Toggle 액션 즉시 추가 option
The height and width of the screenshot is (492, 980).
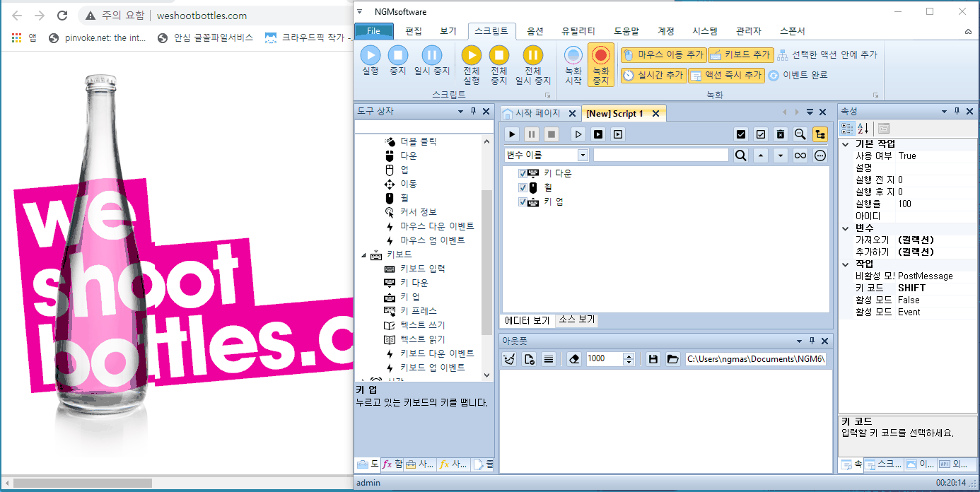[726, 75]
